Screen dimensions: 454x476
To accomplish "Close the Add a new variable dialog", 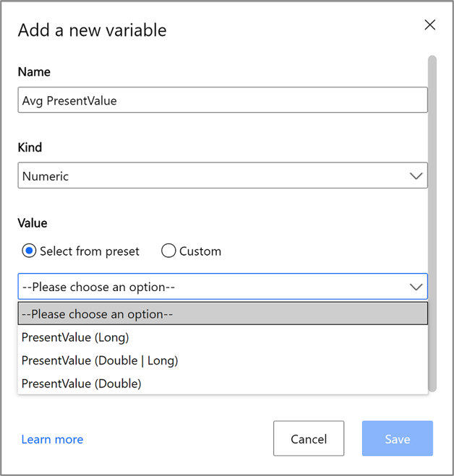I will point(430,25).
